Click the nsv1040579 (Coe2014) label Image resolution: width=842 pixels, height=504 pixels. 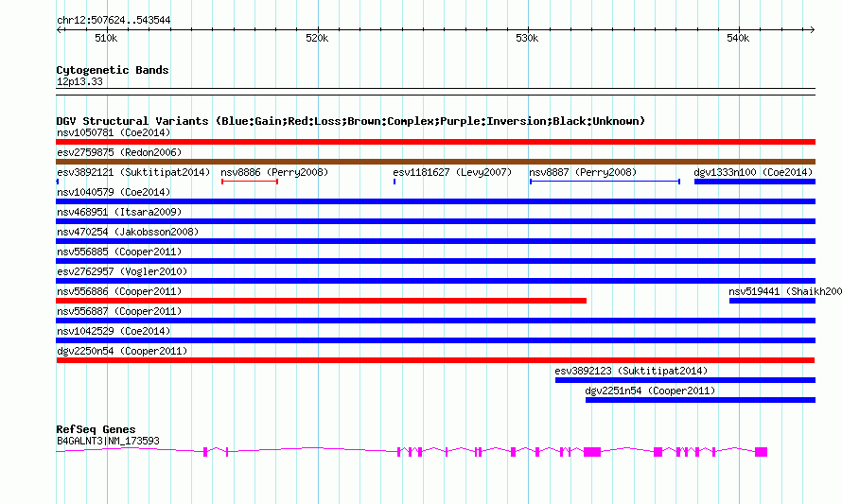(x=114, y=192)
